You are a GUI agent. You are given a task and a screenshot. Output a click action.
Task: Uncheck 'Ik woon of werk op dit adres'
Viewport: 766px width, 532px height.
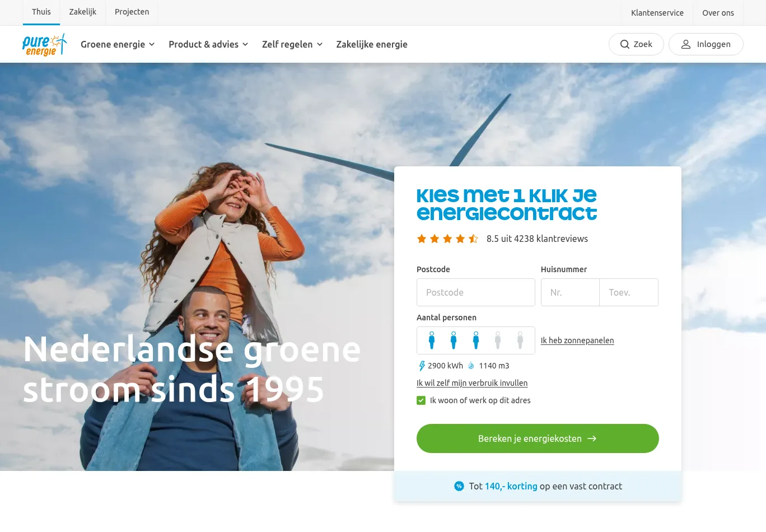pos(421,400)
